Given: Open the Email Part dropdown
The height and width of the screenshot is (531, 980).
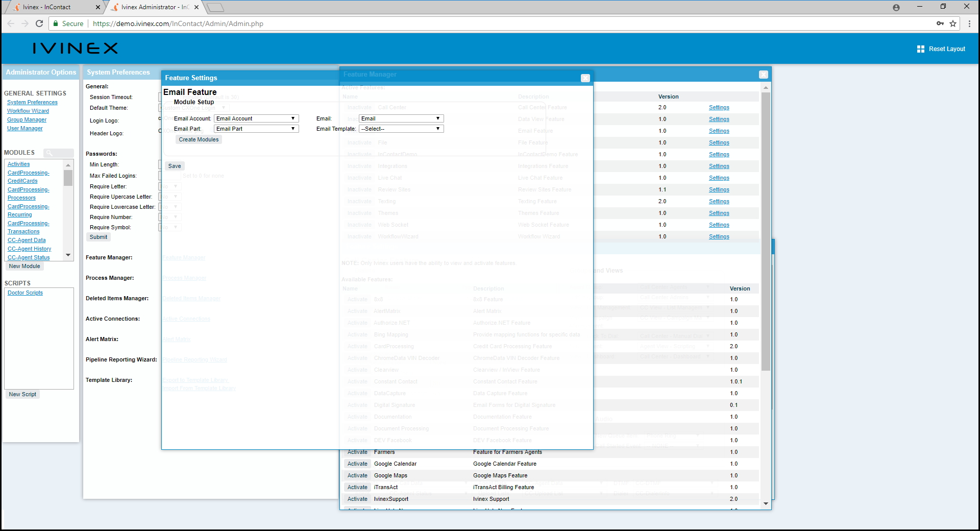Looking at the screenshot, I should click(256, 129).
